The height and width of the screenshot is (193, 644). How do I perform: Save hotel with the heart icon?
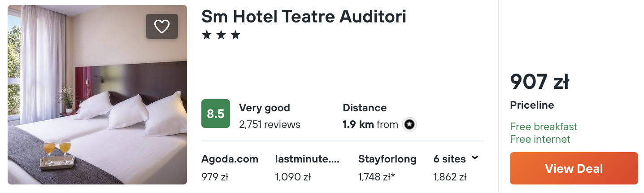[x=162, y=26]
